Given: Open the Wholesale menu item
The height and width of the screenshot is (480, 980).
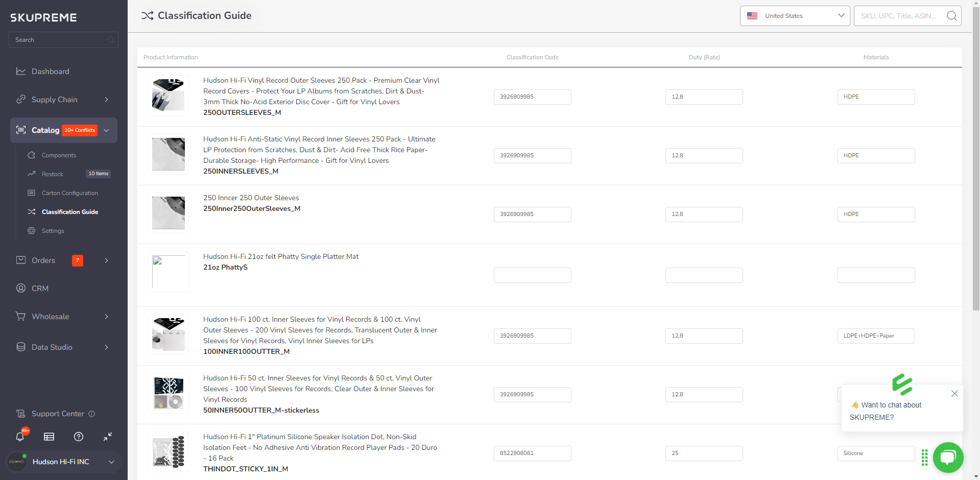Looking at the screenshot, I should [50, 317].
